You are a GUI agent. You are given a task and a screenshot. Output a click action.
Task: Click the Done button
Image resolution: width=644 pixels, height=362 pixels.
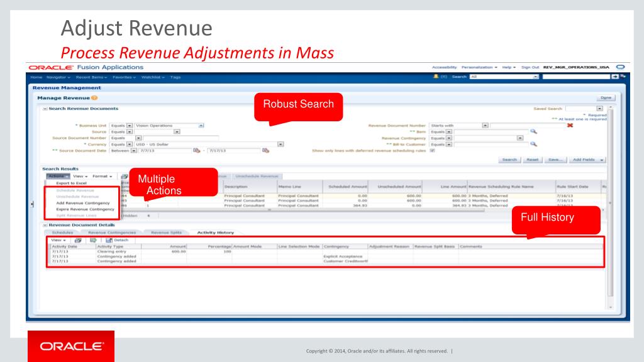tap(606, 97)
